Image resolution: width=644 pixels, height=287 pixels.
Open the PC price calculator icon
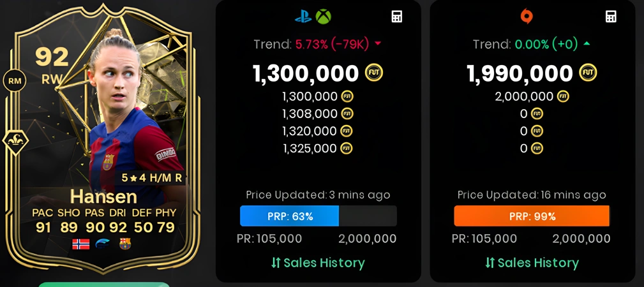611,17
